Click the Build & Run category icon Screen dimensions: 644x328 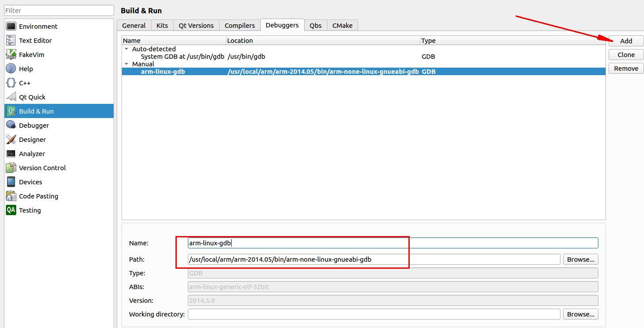tap(11, 111)
